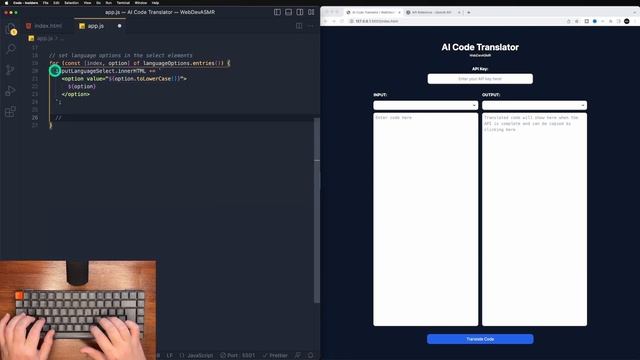
Task: Click the browser Back arrow
Action: [325, 21]
